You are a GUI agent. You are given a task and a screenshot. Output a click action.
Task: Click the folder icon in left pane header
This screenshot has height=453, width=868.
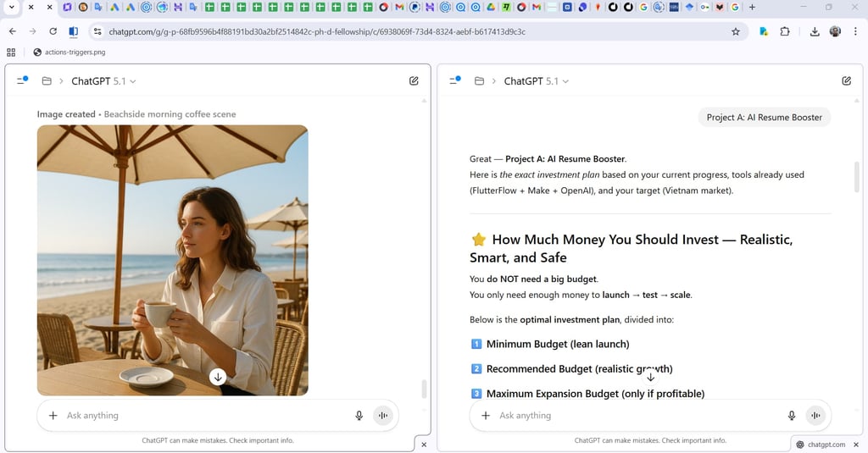[47, 81]
